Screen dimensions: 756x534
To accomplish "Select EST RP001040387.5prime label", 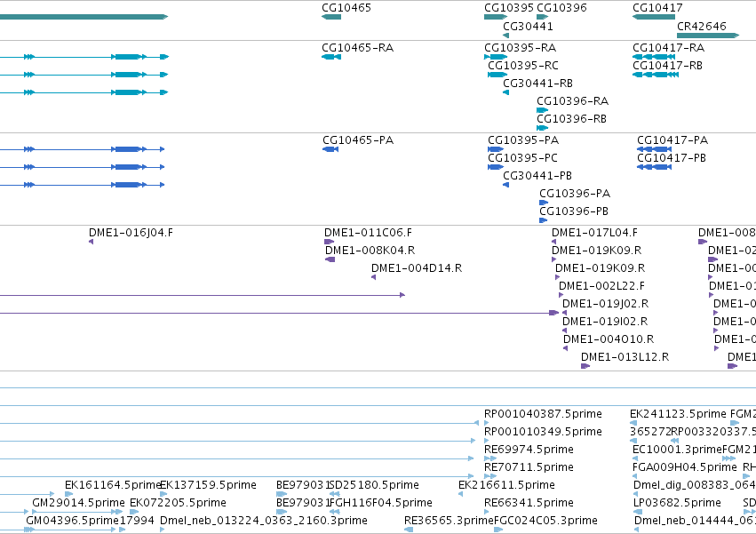I will [x=544, y=414].
